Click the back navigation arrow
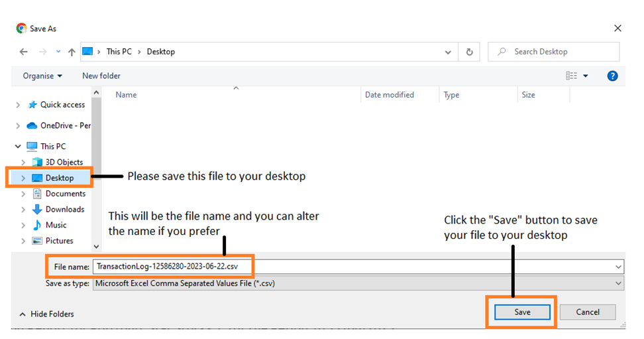The width and height of the screenshot is (644, 339). click(x=24, y=52)
